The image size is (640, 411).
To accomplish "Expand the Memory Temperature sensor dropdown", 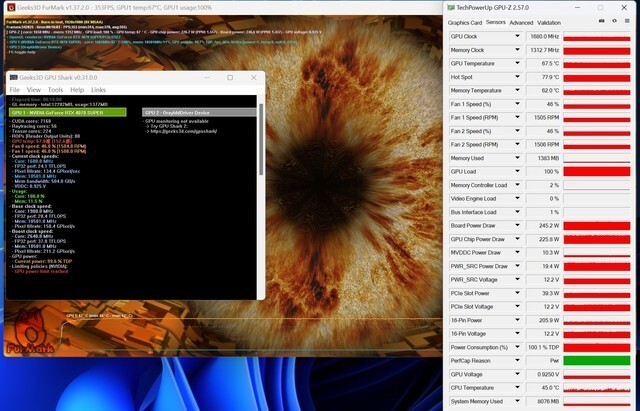I will pyautogui.click(x=517, y=90).
